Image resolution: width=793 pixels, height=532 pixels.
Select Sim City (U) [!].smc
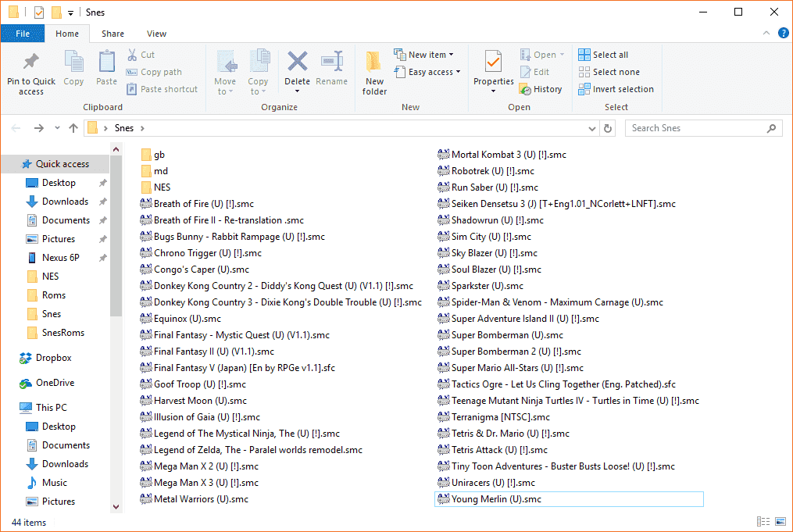tap(484, 237)
